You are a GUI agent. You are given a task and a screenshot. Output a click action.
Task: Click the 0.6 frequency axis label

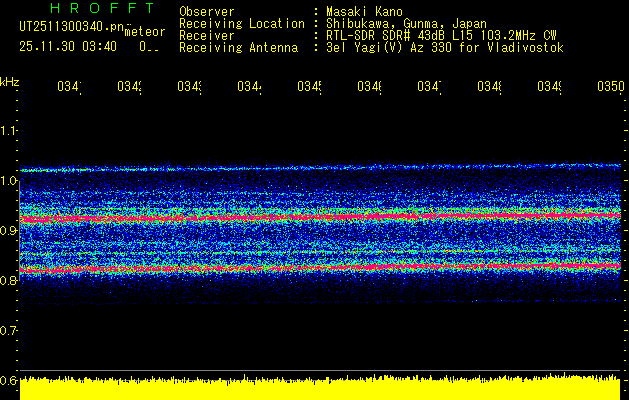point(9,381)
